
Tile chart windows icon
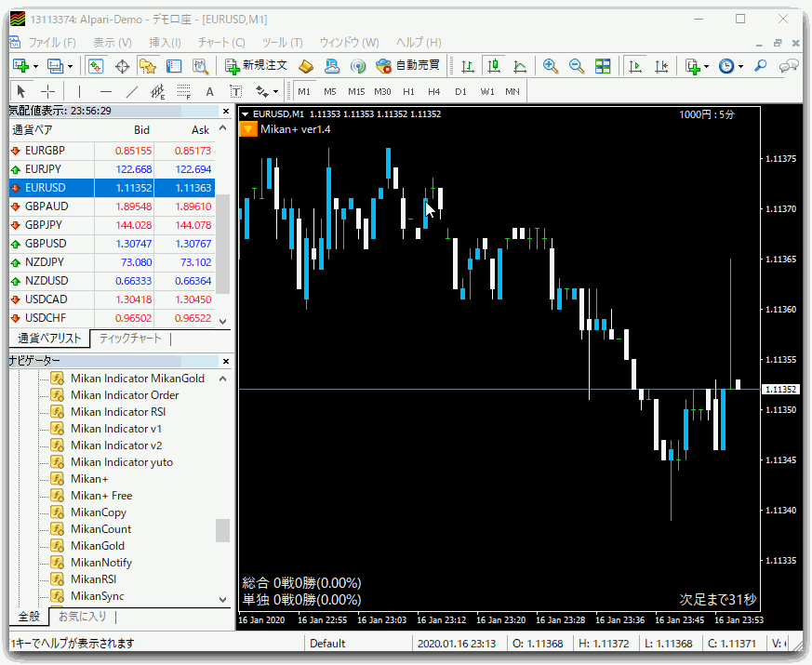[603, 66]
